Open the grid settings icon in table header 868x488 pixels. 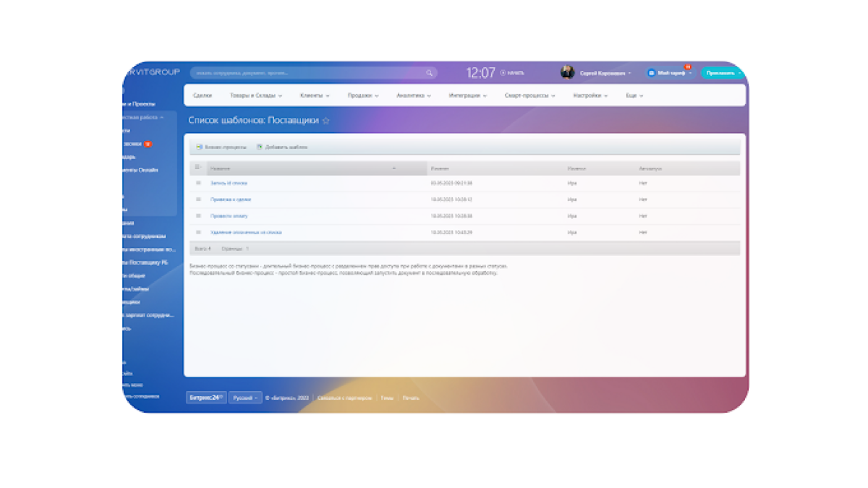[x=197, y=168]
